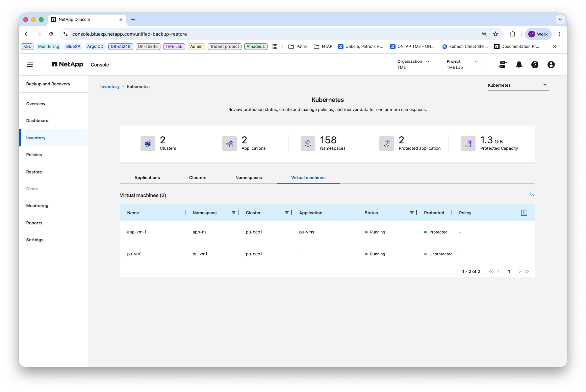Show more bookmarks with the chevron
Image resolution: width=586 pixels, height=392 pixels.
555,47
